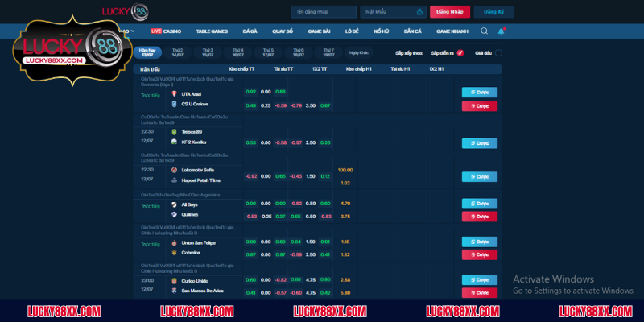Click the lock icon in password field
644x322 pixels.
419,12
